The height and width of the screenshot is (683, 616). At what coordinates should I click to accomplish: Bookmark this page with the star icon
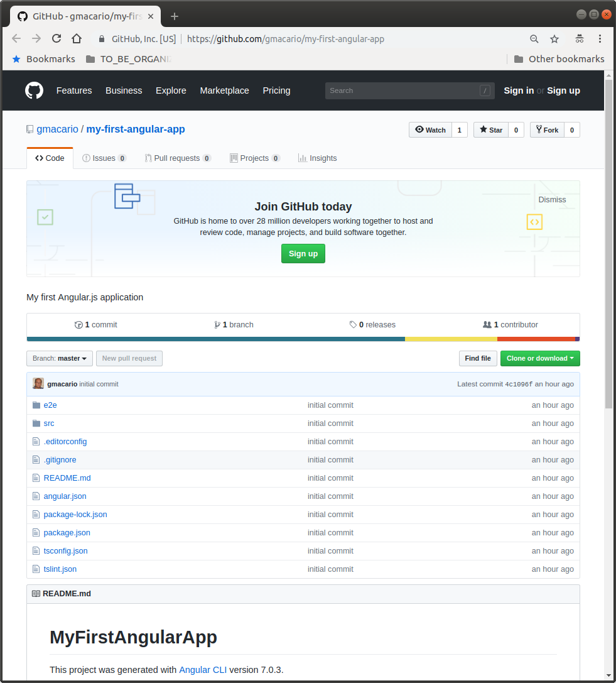click(554, 39)
